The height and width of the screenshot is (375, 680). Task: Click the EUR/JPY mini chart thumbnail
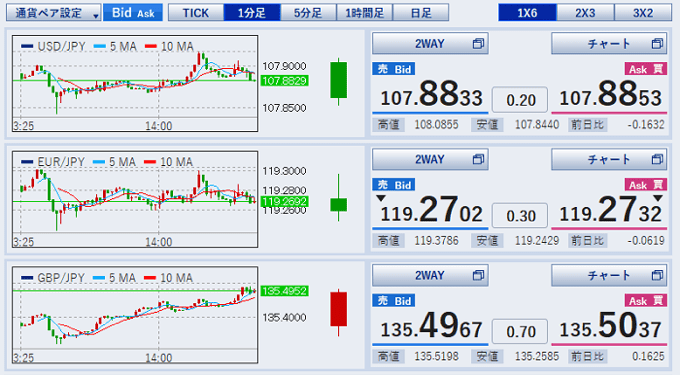tap(135, 199)
